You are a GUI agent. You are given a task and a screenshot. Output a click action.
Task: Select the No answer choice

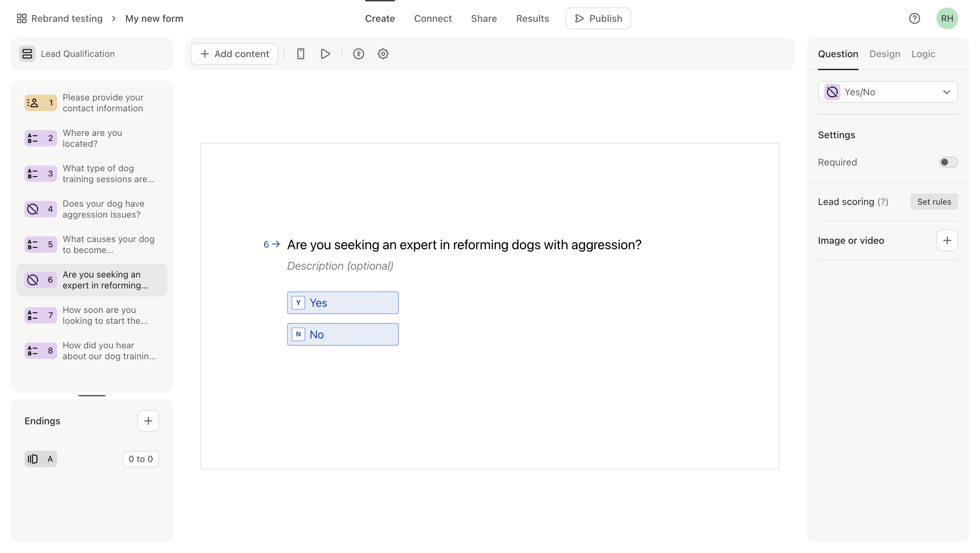tap(343, 334)
